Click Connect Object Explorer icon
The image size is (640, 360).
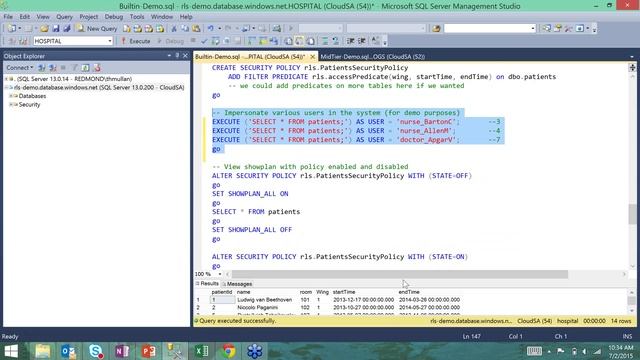[42, 67]
